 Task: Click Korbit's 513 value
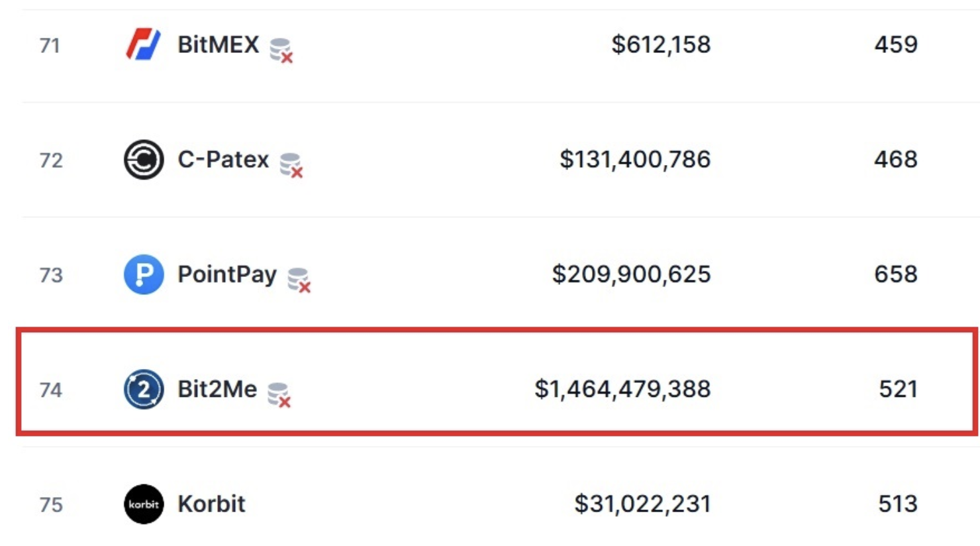click(x=897, y=504)
